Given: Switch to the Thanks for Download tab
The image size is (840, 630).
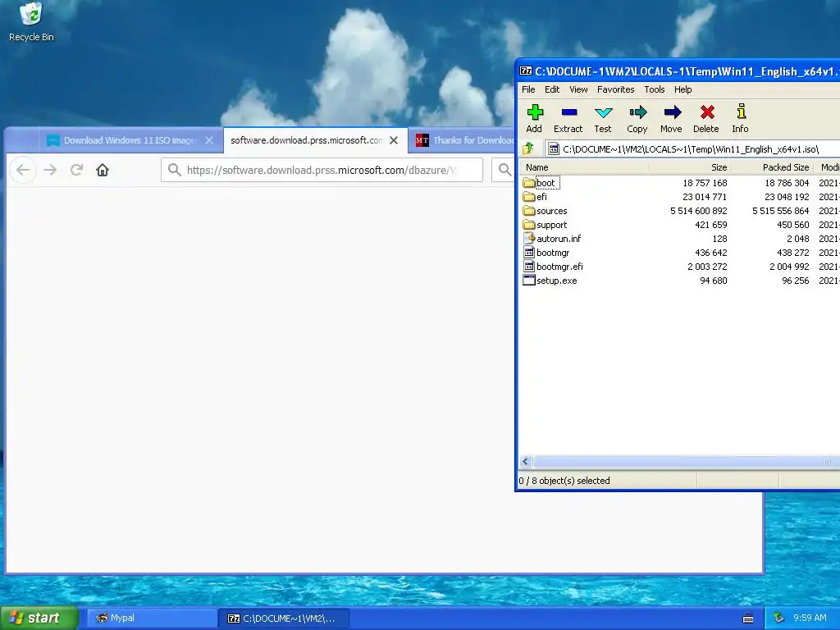Looking at the screenshot, I should pyautogui.click(x=466, y=140).
